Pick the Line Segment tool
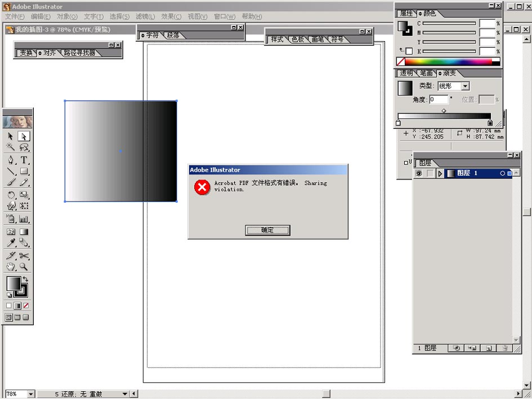The width and height of the screenshot is (532, 399). coord(11,171)
